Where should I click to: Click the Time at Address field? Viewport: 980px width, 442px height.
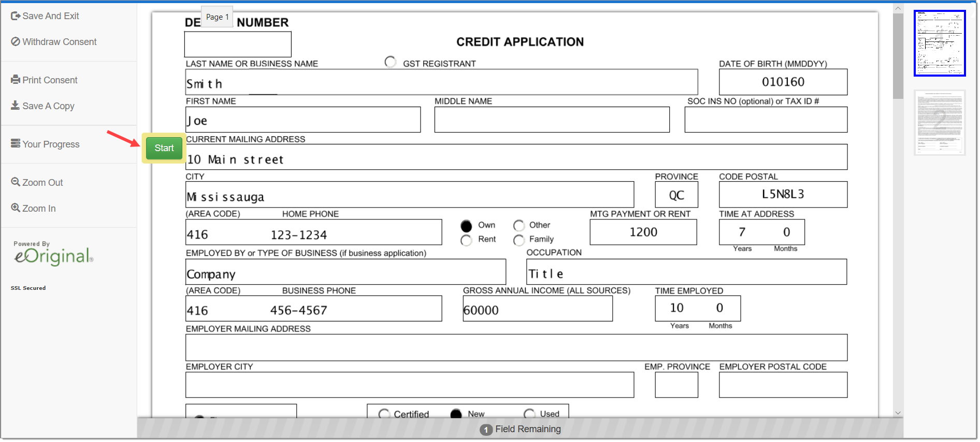coord(762,232)
